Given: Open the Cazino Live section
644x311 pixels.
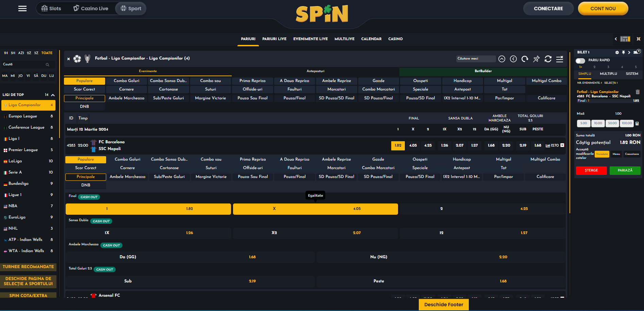Looking at the screenshot, I should [x=91, y=9].
